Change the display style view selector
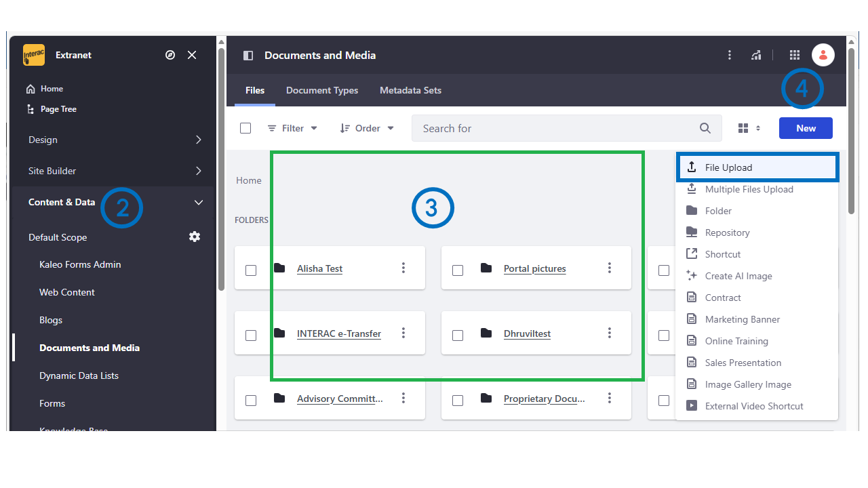868x488 pixels. 749,128
